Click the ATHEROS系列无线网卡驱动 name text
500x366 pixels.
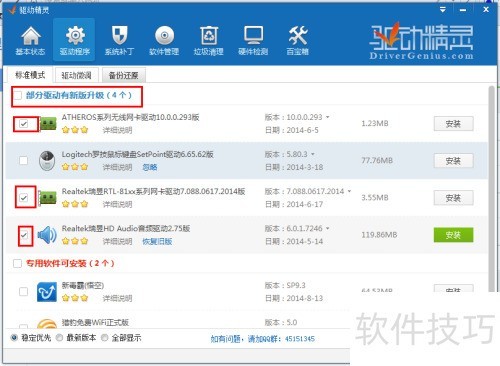tap(131, 117)
